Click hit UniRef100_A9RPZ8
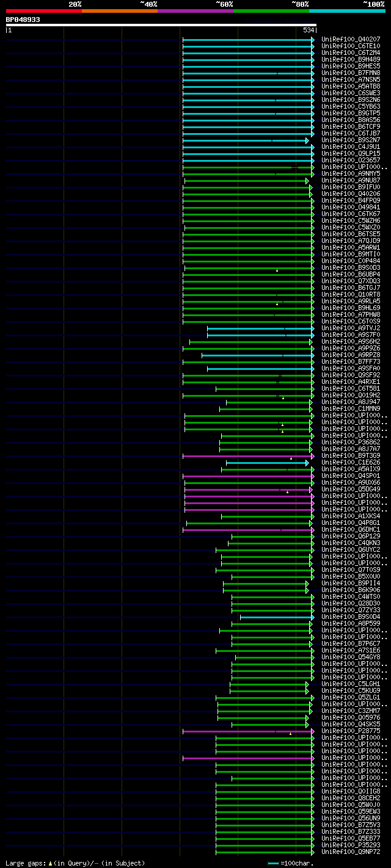This screenshot has width=391, height=868. tap(351, 355)
